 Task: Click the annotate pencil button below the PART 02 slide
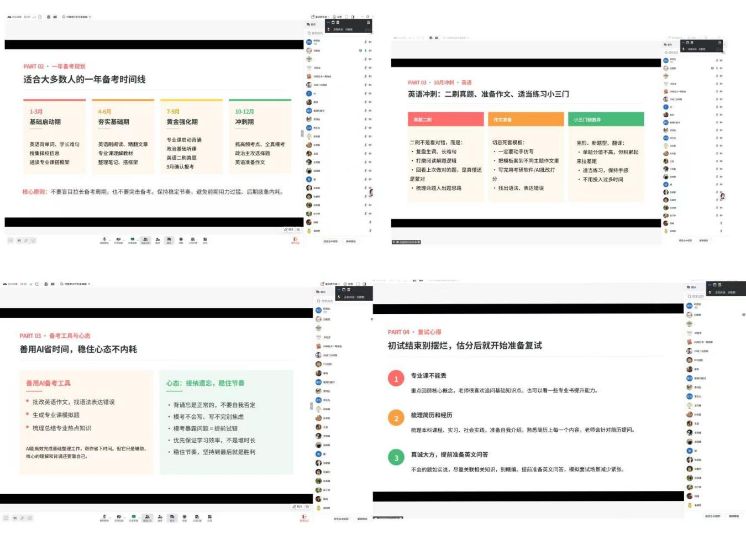288,229
